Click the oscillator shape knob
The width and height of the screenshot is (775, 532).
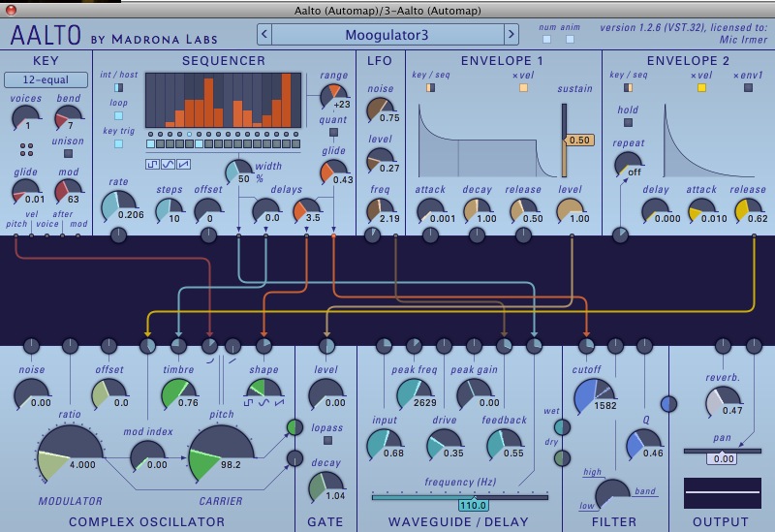263,389
